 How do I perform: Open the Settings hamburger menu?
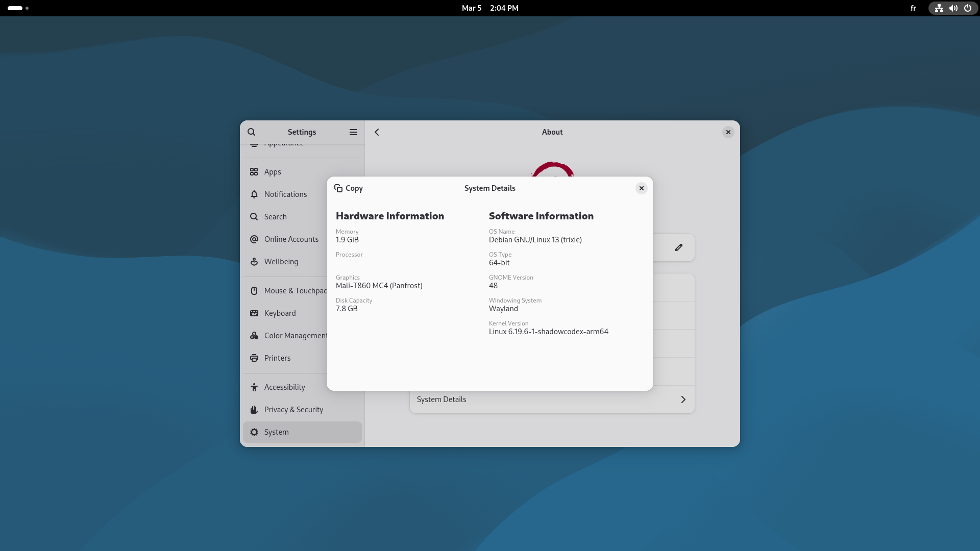coord(353,132)
